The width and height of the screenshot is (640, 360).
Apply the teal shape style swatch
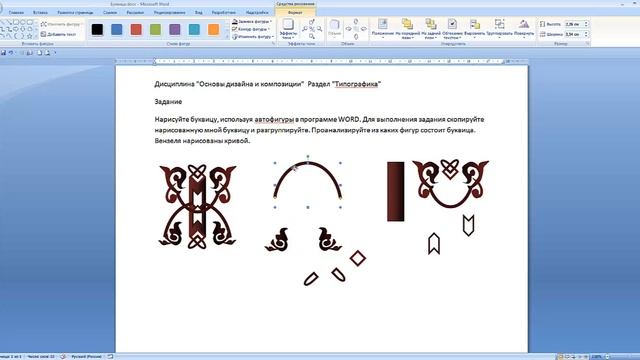click(x=194, y=29)
